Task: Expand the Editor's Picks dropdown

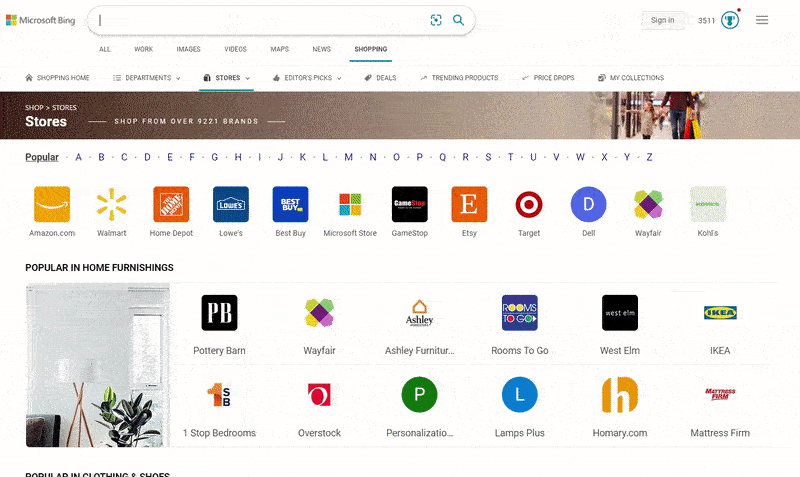Action: [307, 77]
